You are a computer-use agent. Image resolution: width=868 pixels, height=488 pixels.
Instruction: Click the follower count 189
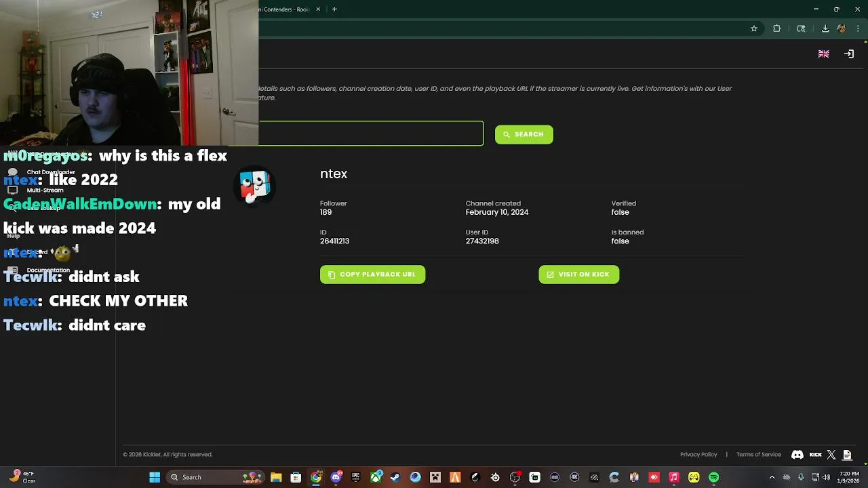[326, 212]
